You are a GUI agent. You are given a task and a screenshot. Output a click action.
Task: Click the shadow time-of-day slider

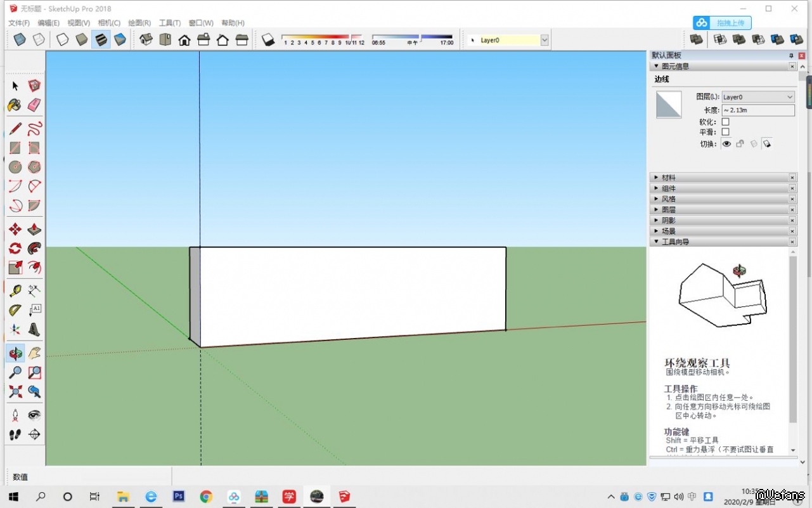tap(412, 37)
